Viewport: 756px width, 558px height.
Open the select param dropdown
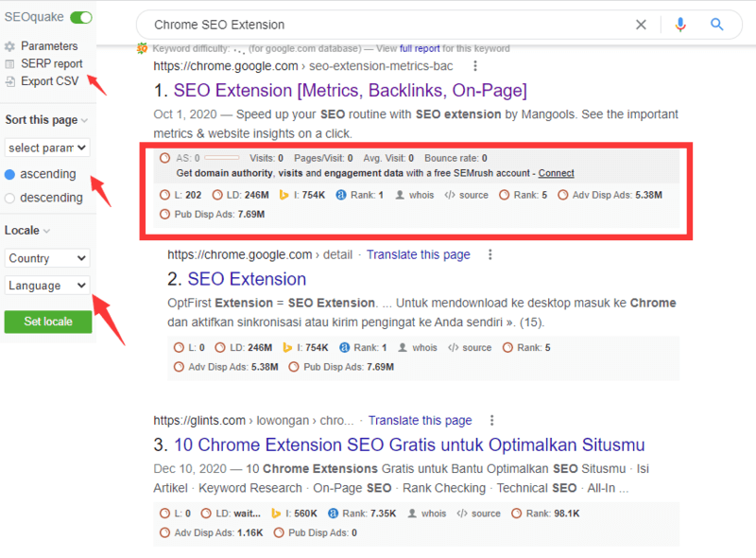click(46, 147)
